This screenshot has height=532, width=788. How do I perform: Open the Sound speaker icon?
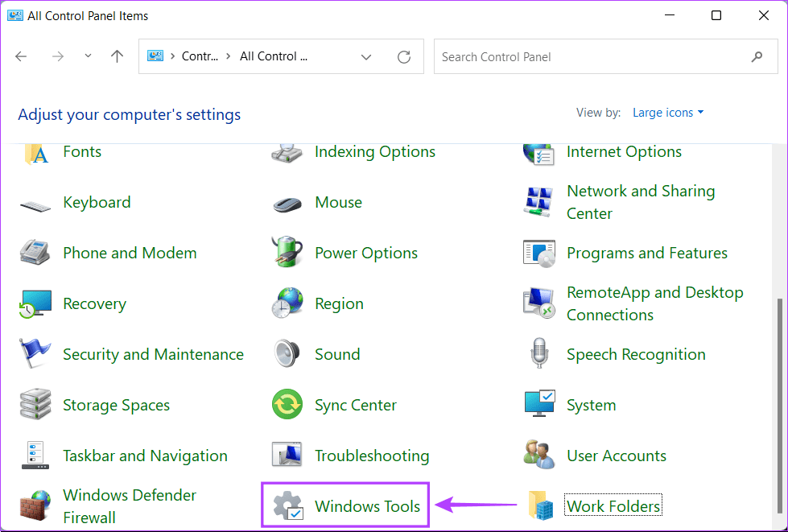(287, 354)
